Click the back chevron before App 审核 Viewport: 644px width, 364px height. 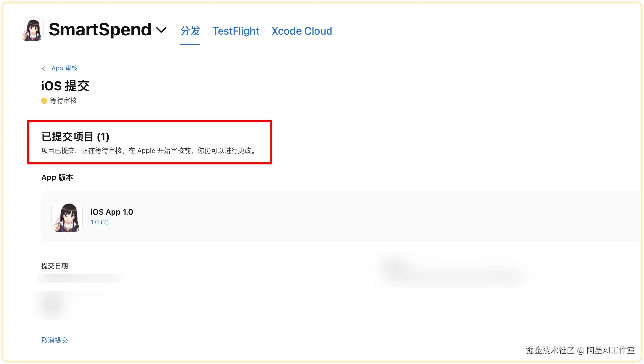[x=44, y=68]
